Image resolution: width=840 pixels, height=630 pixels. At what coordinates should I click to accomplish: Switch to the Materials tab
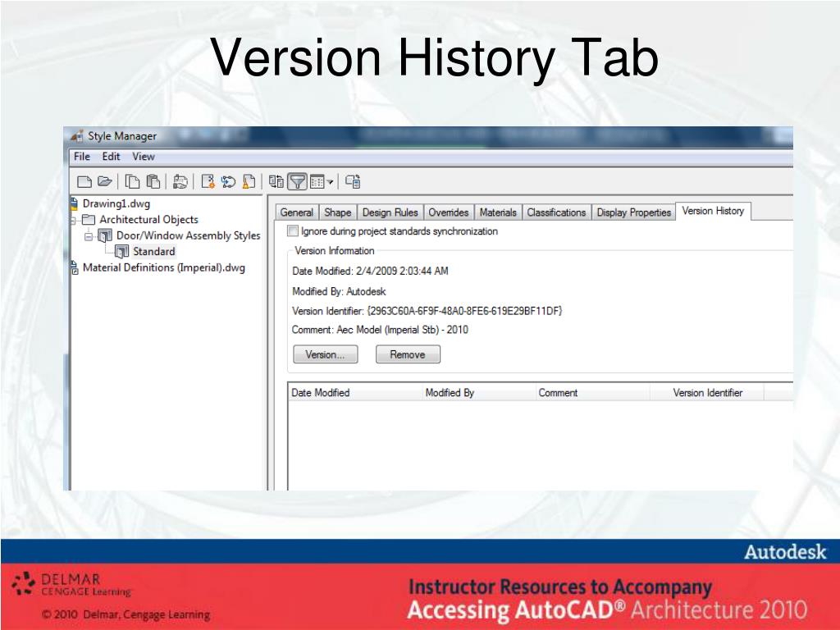(x=498, y=212)
